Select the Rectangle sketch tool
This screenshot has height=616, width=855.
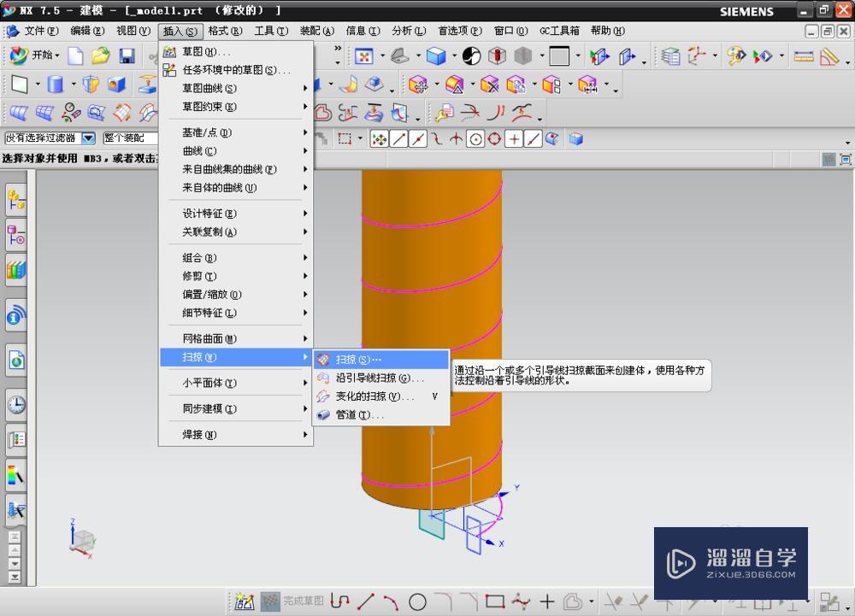[494, 601]
